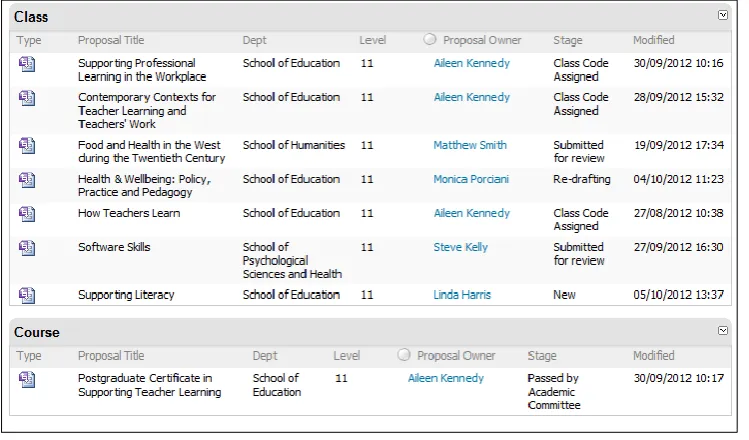
Task: Sort Course table by Dept column
Action: click(265, 356)
